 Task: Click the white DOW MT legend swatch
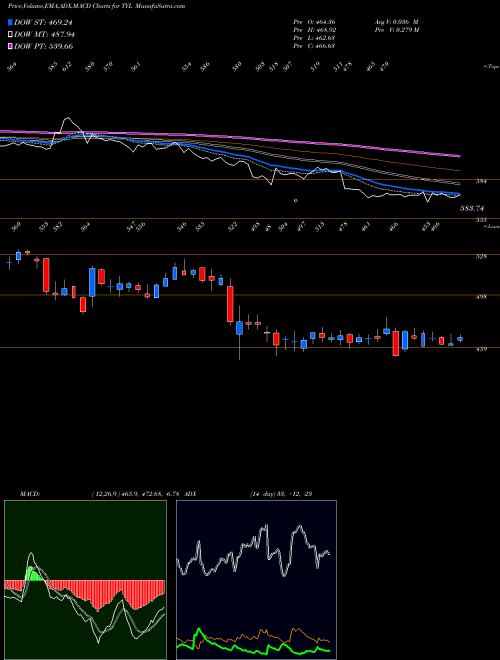[x=11, y=35]
